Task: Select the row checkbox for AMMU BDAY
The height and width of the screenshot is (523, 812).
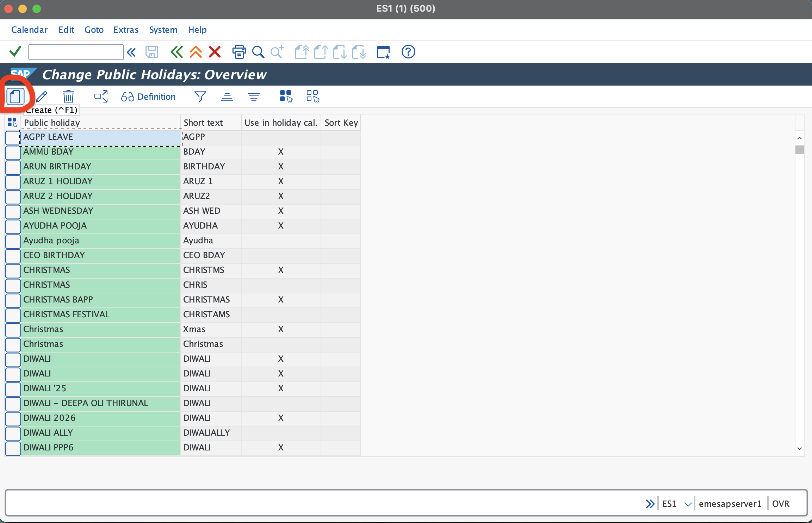Action: click(x=13, y=152)
